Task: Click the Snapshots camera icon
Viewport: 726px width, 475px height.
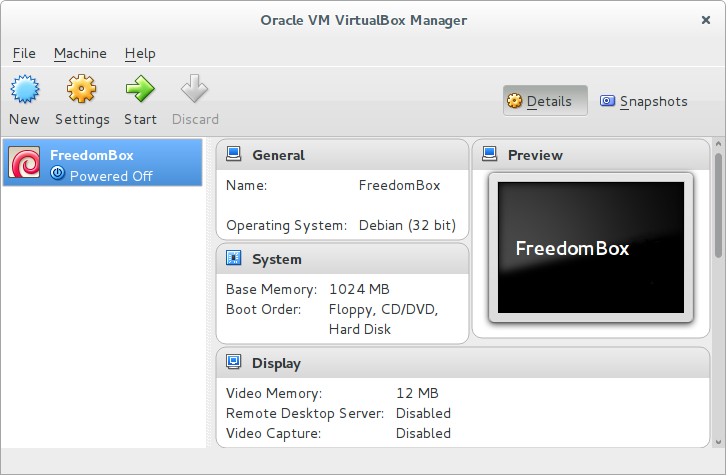Action: [x=607, y=100]
